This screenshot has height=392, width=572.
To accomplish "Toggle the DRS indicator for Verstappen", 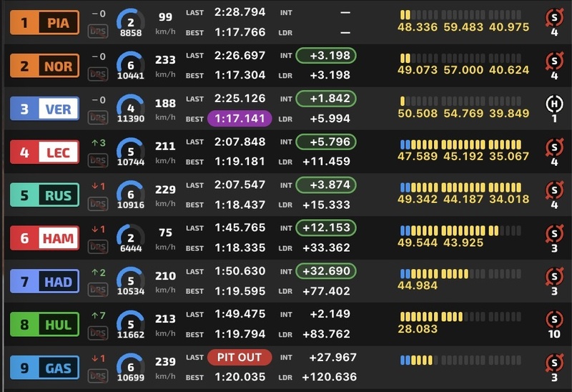I will click(x=98, y=117).
